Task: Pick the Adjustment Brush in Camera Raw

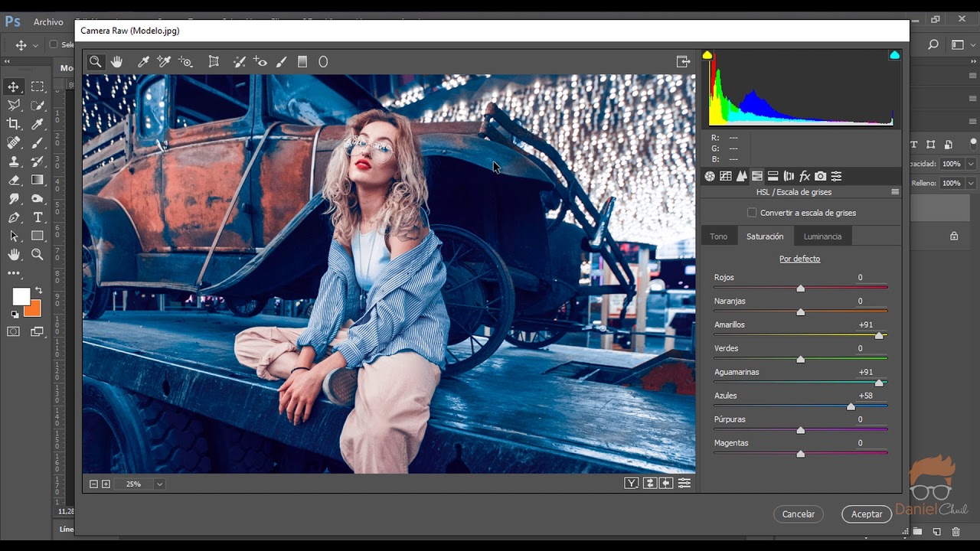Action: tap(281, 62)
